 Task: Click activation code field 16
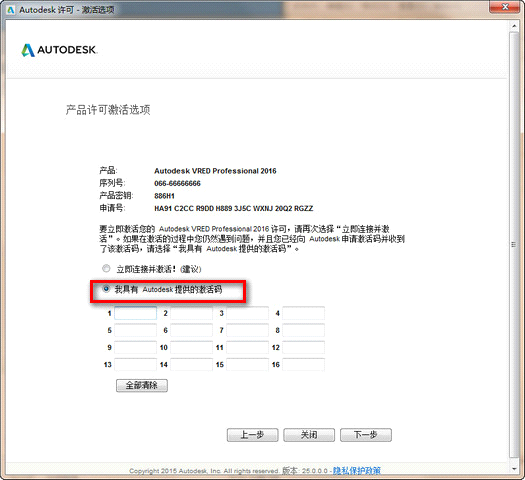[x=303, y=365]
